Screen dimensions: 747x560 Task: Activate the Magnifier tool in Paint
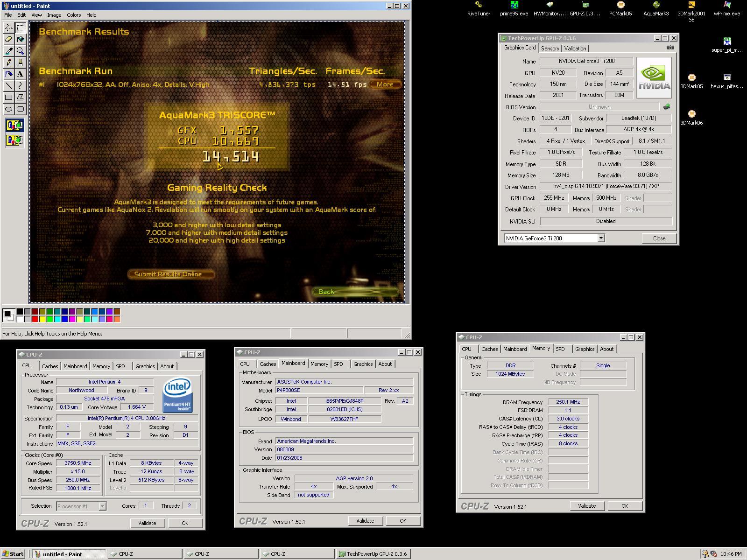(x=21, y=51)
